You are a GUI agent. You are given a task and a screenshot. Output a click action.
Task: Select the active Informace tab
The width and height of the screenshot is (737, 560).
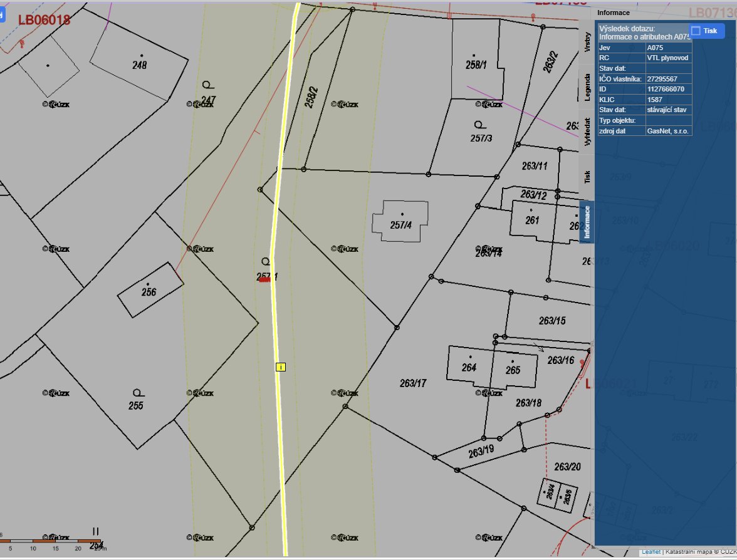588,220
